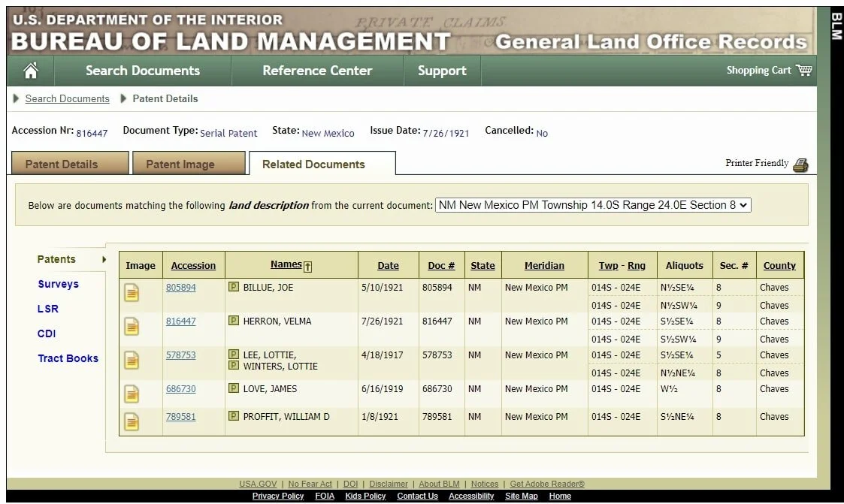Sort table by Meridian column
Image resolution: width=844 pixels, height=504 pixels.
(x=544, y=266)
